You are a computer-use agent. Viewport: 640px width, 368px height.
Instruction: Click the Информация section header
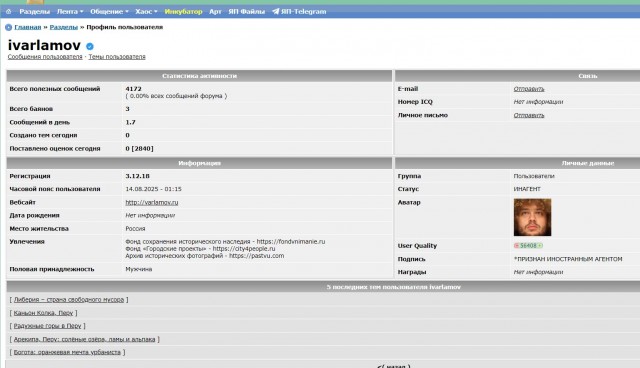[x=199, y=163]
